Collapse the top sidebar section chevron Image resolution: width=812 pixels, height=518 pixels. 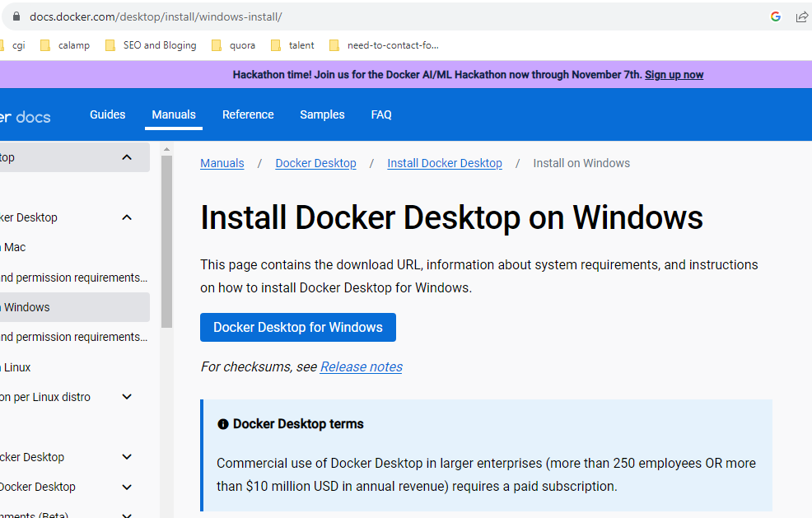127,157
